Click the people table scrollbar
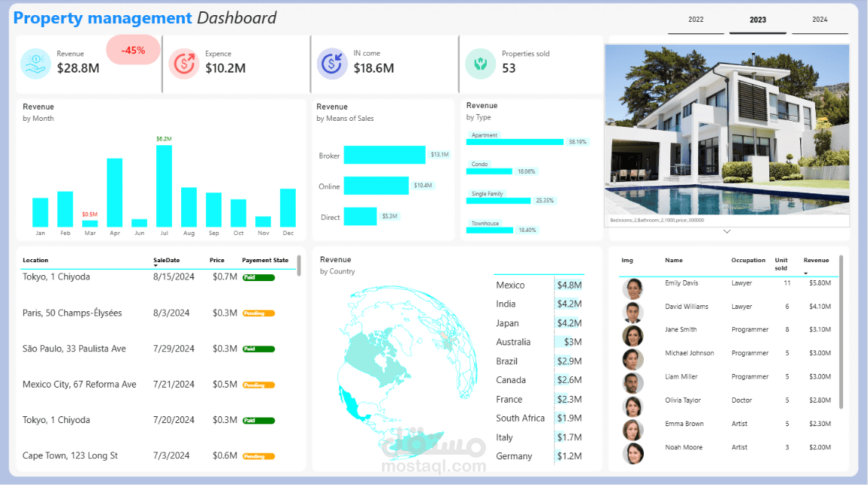The width and height of the screenshot is (868, 485). (x=841, y=332)
